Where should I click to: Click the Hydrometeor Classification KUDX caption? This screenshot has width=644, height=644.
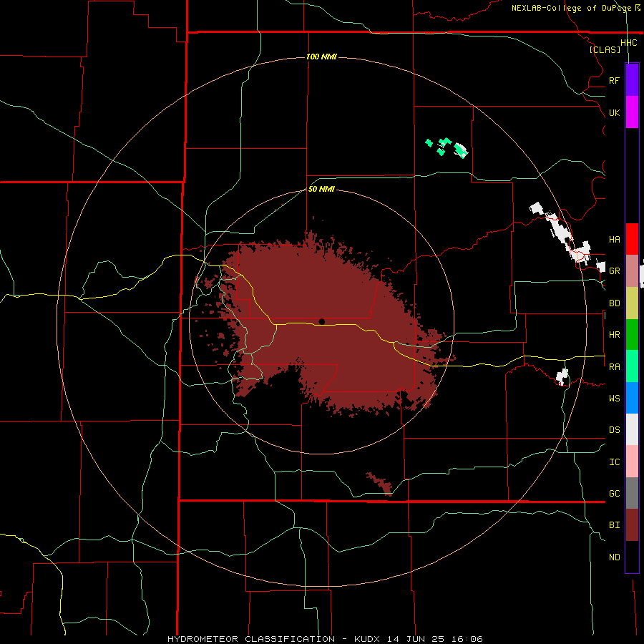(324, 639)
